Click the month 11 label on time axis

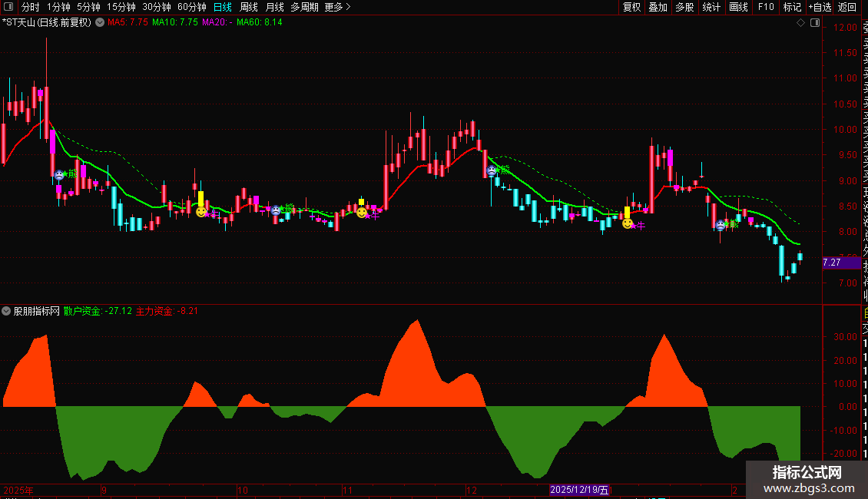tap(347, 490)
